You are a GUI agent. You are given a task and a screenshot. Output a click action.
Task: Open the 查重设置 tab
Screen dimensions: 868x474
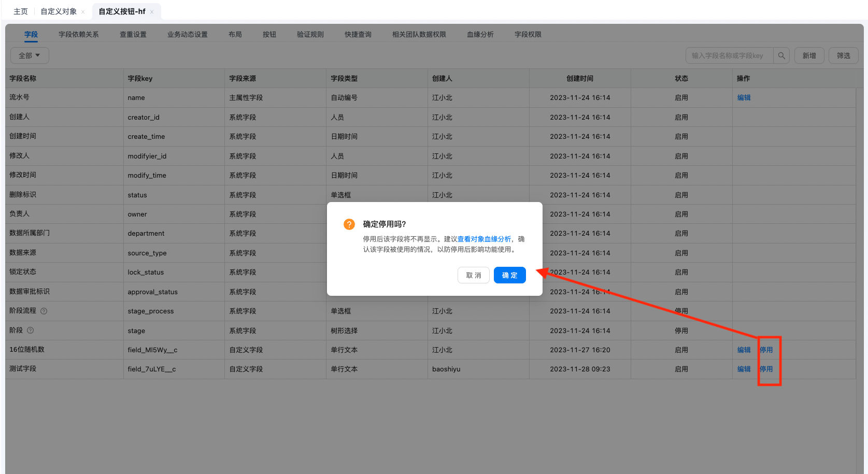click(x=133, y=35)
